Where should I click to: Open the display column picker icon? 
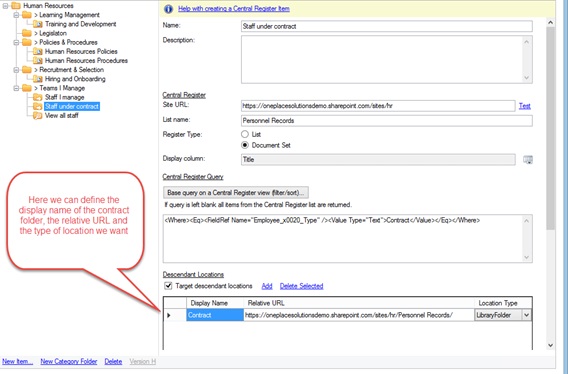(x=528, y=159)
